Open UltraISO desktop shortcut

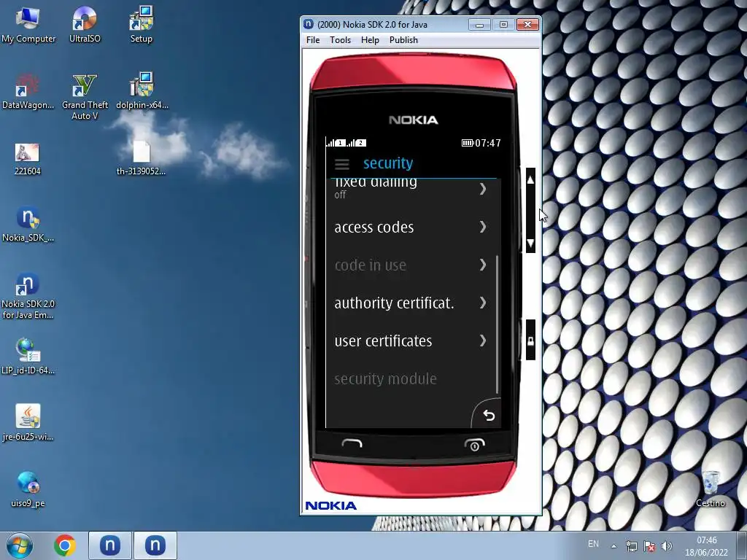(x=85, y=26)
